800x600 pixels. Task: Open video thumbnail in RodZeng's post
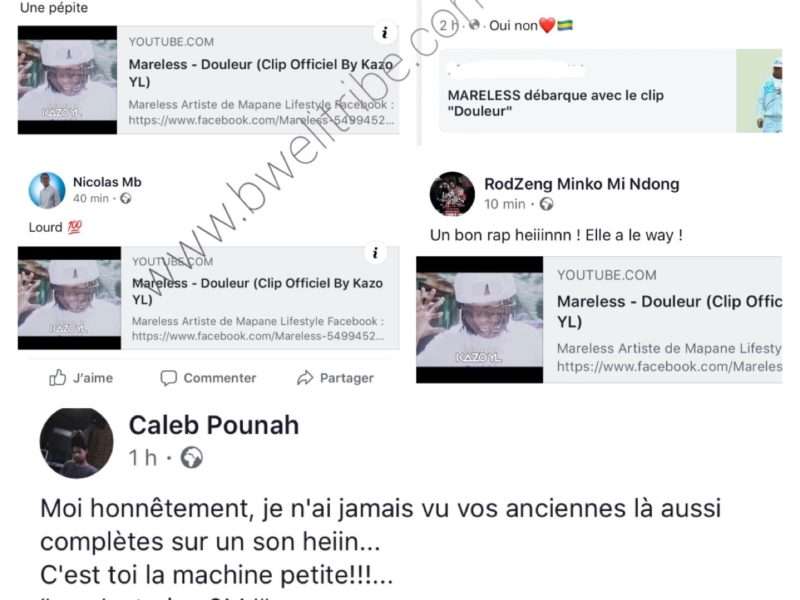pos(480,320)
